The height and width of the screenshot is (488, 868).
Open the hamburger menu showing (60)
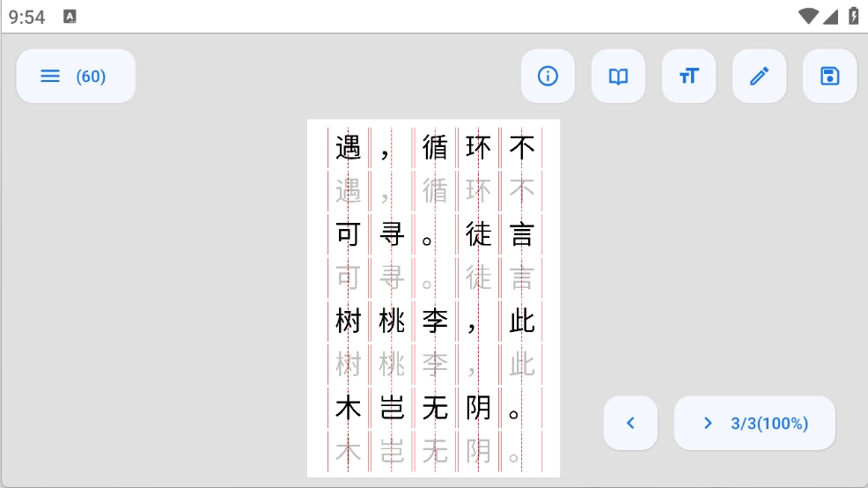click(x=76, y=77)
